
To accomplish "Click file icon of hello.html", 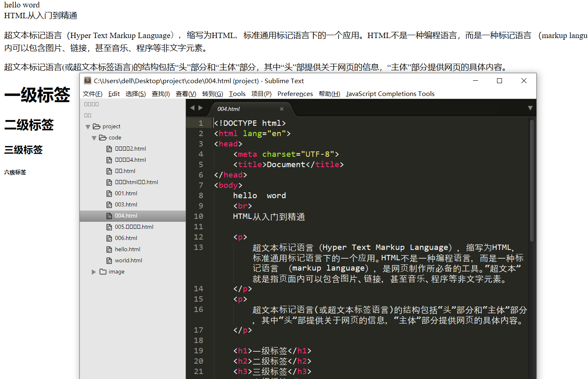I will 109,249.
